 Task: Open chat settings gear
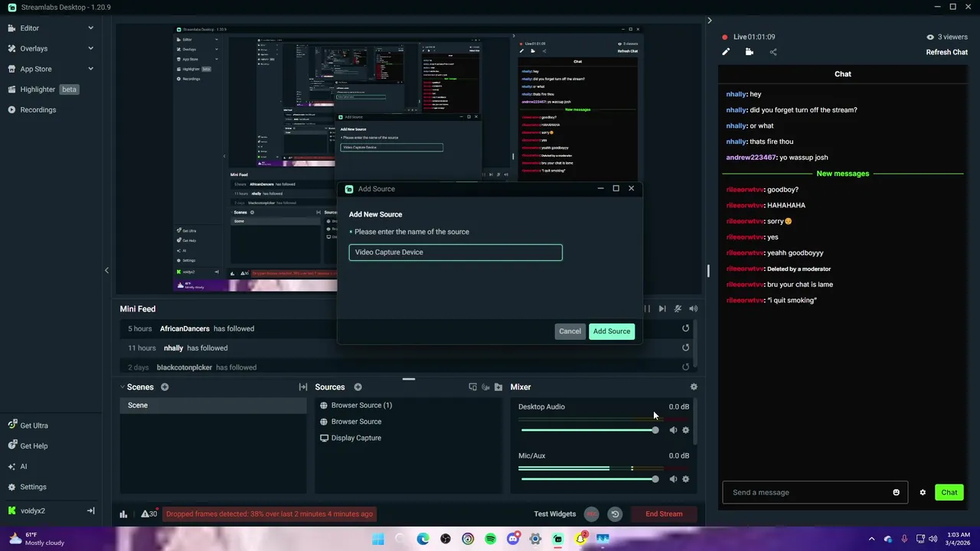923,493
